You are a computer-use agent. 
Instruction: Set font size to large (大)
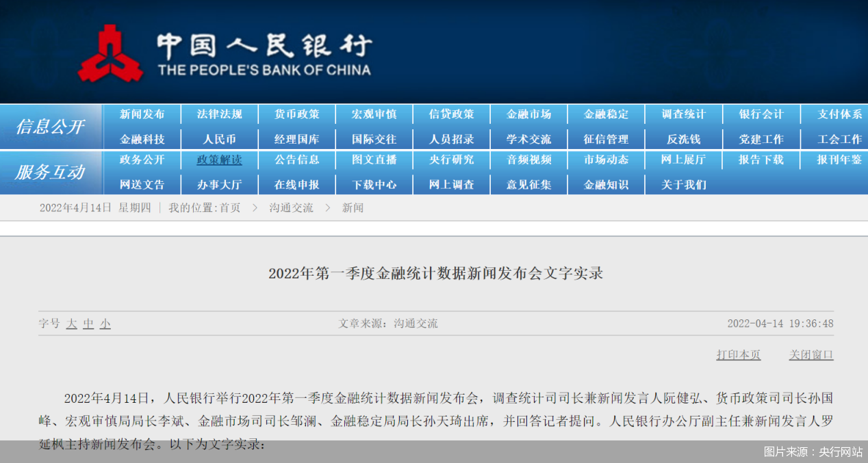(x=71, y=323)
